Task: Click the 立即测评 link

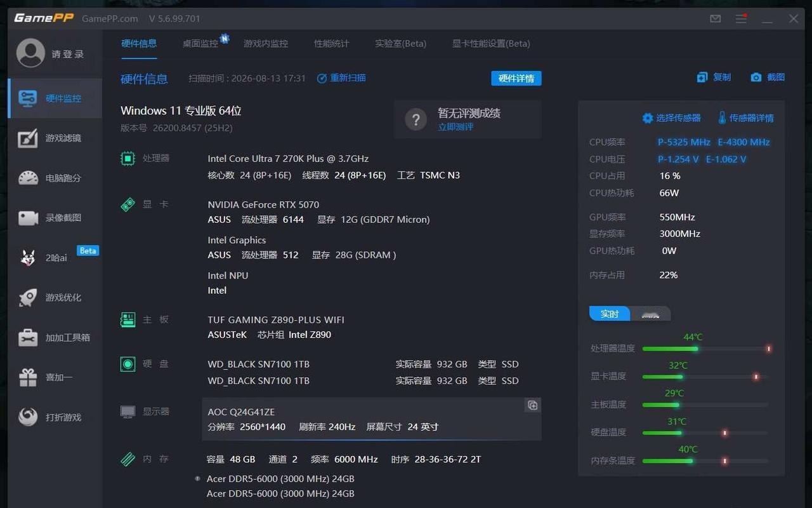Action: tap(455, 127)
